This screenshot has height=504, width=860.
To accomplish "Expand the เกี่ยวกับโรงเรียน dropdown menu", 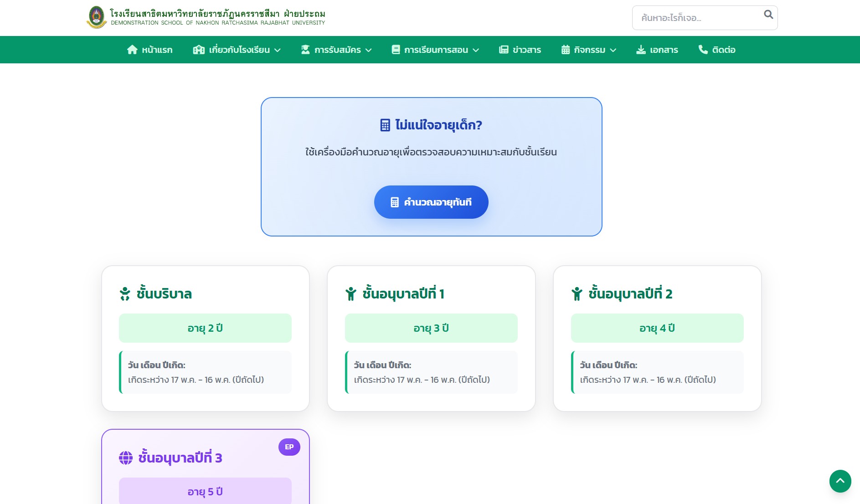I will point(237,50).
